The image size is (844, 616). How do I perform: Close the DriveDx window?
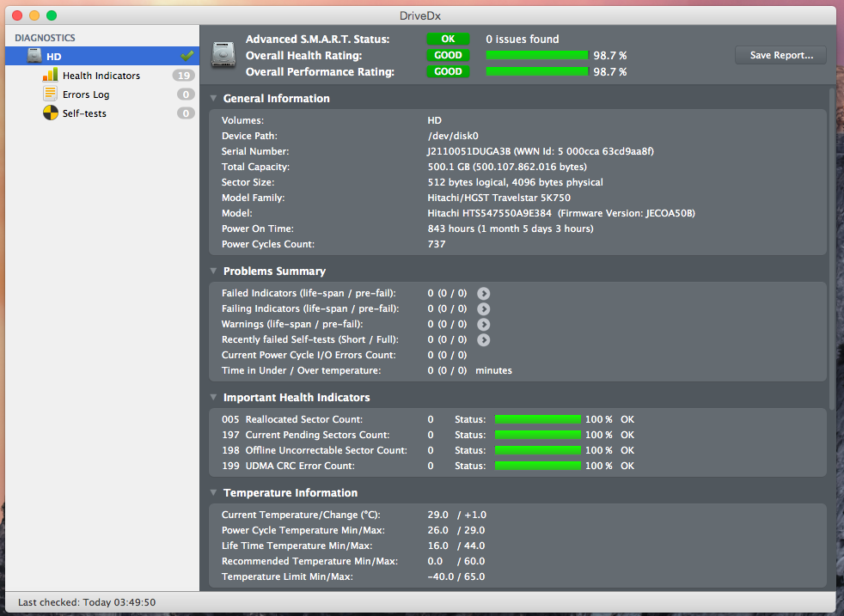17,15
